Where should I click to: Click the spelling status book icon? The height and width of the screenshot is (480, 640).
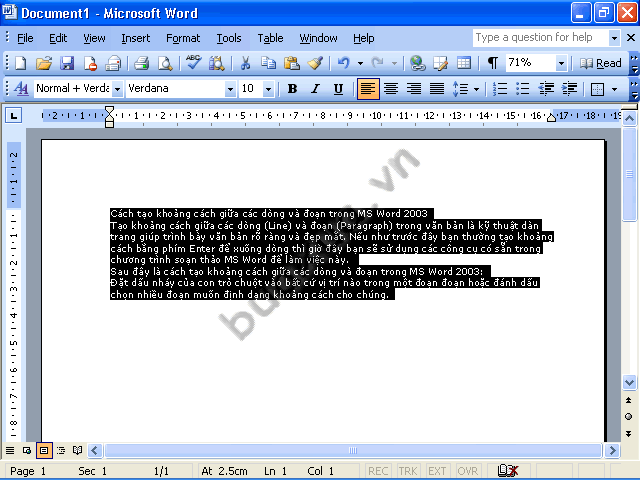508,471
